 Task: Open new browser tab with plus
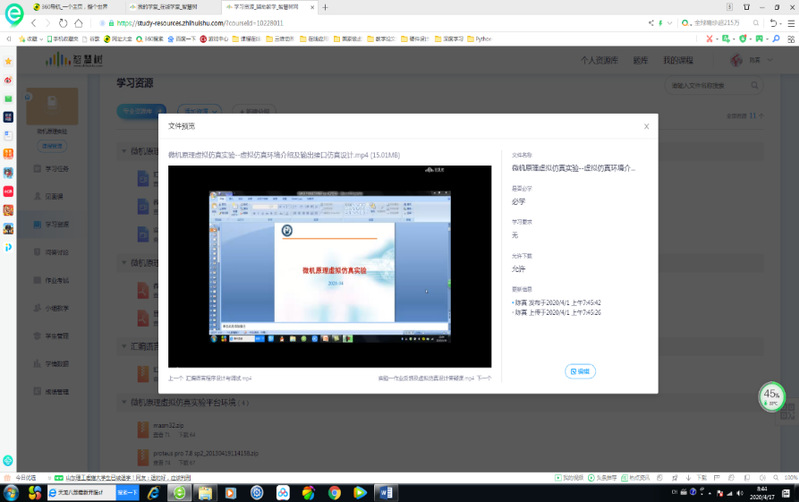325,6
